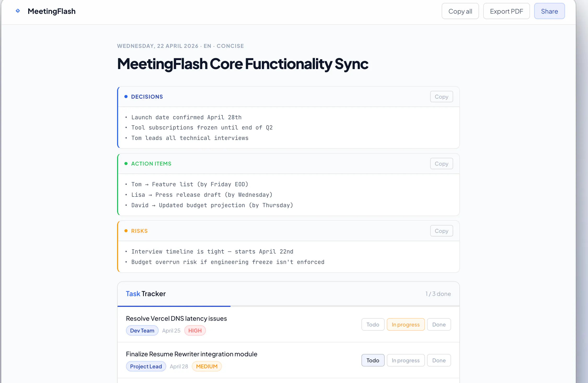The height and width of the screenshot is (383, 588).
Task: Click the MeetingFlash diamond logo icon
Action: 18,11
